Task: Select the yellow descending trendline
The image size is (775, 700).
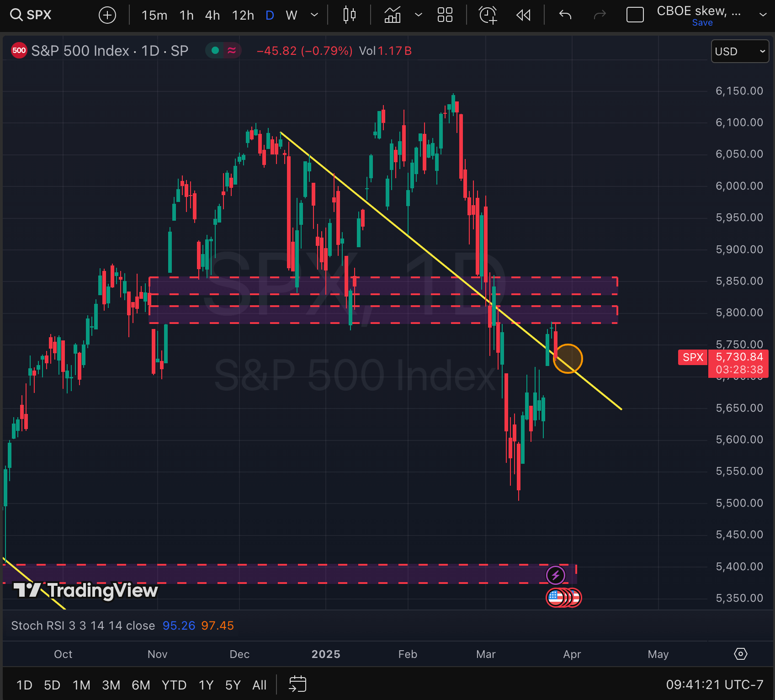Action: [450, 270]
